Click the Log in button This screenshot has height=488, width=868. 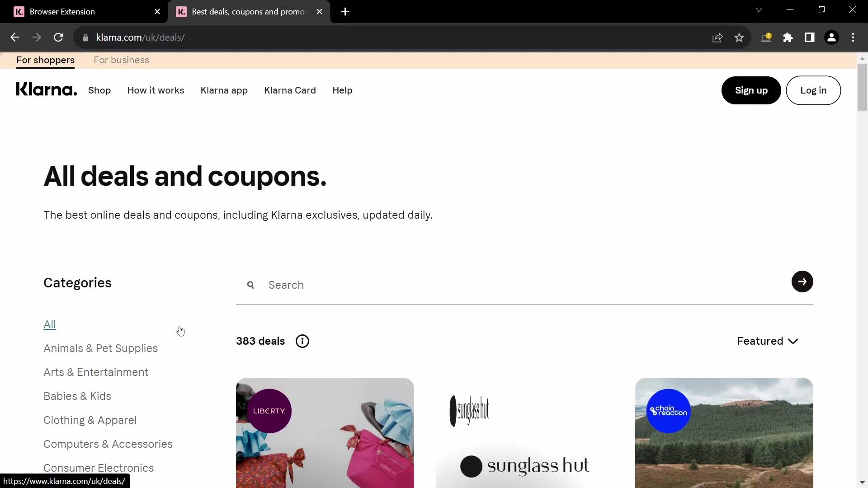tap(813, 90)
